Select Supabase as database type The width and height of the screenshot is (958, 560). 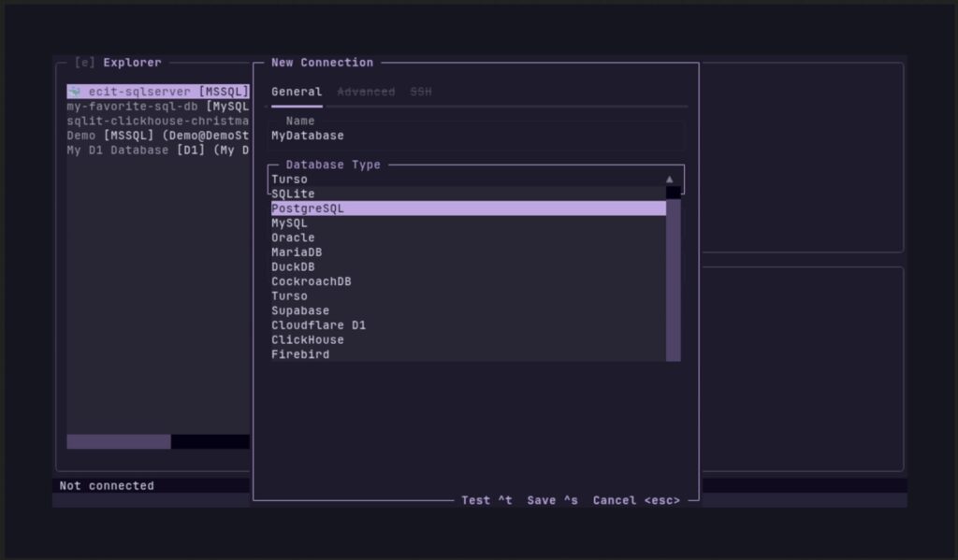[x=300, y=310]
